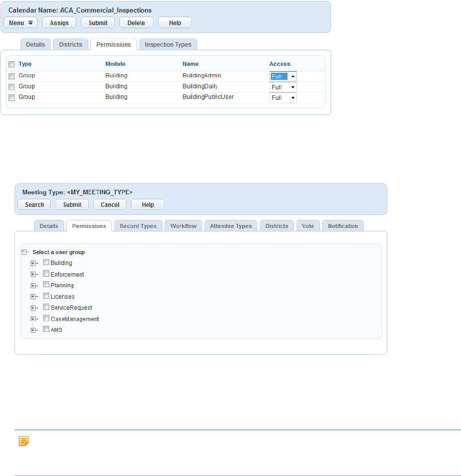Sort by the Name column header
The image size is (461, 476).
191,64
